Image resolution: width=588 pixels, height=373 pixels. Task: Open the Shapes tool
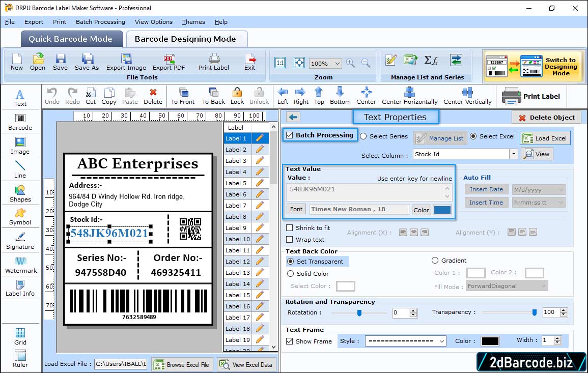click(20, 194)
